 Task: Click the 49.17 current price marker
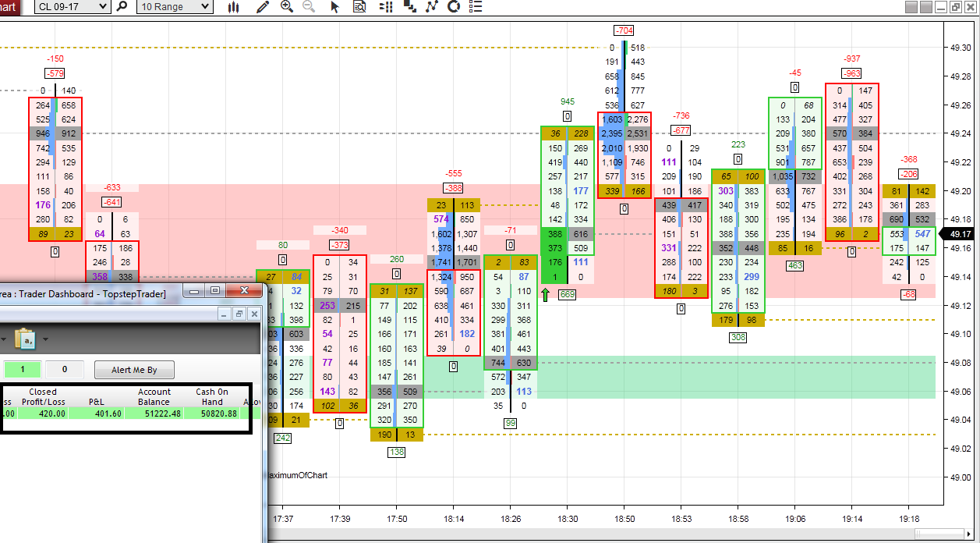click(x=957, y=233)
